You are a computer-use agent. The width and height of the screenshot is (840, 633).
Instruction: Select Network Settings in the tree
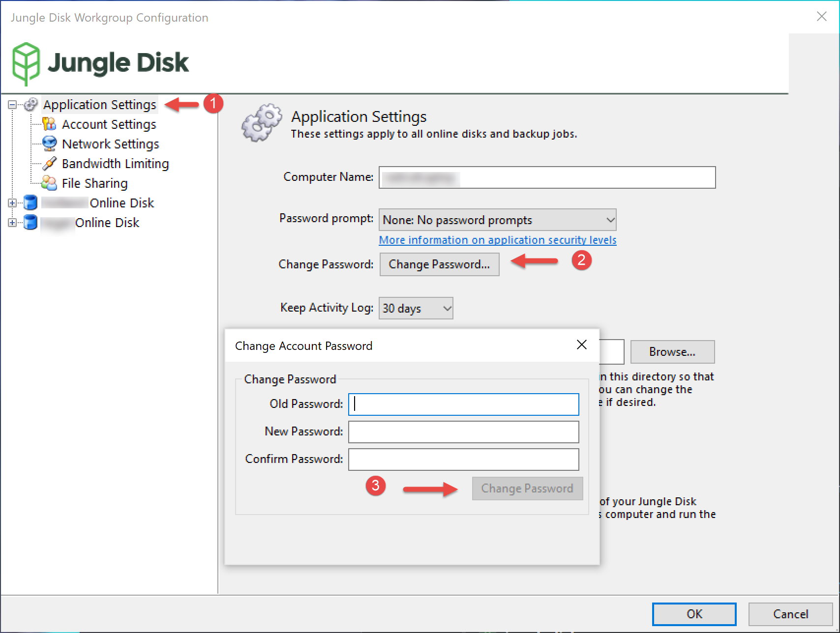(x=110, y=144)
